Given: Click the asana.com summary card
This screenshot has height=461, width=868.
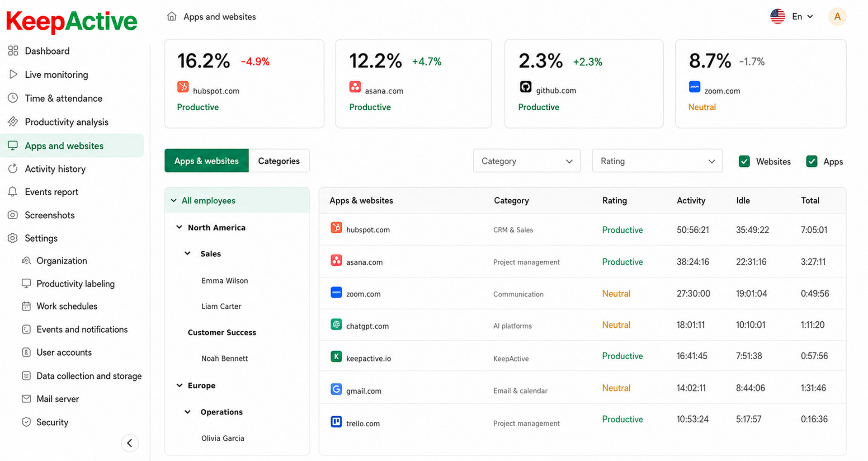Looking at the screenshot, I should (x=413, y=84).
